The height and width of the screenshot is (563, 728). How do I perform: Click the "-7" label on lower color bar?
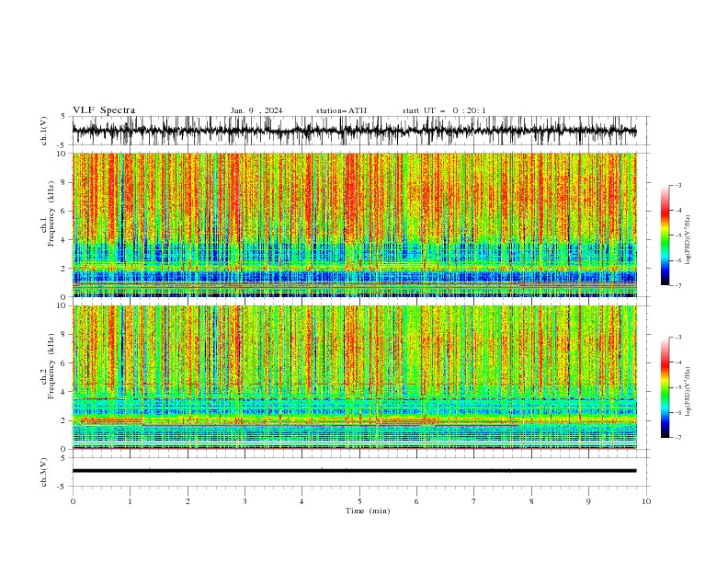pos(678,438)
